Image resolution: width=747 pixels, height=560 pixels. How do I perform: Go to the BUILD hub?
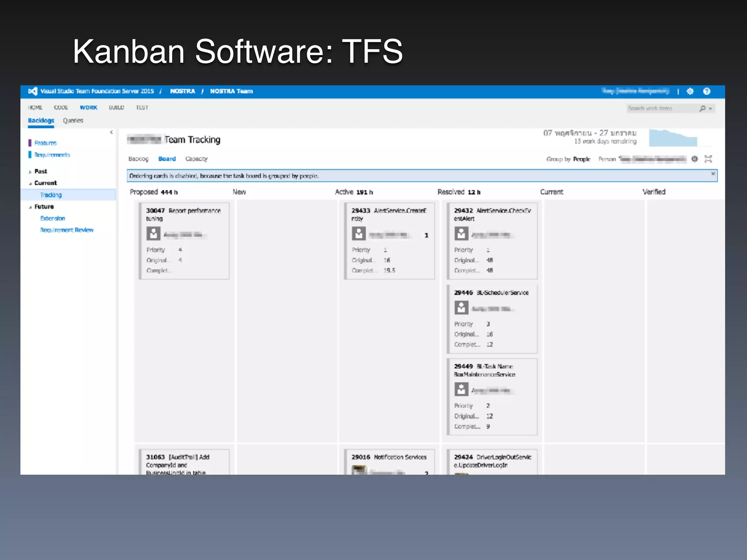tap(116, 108)
